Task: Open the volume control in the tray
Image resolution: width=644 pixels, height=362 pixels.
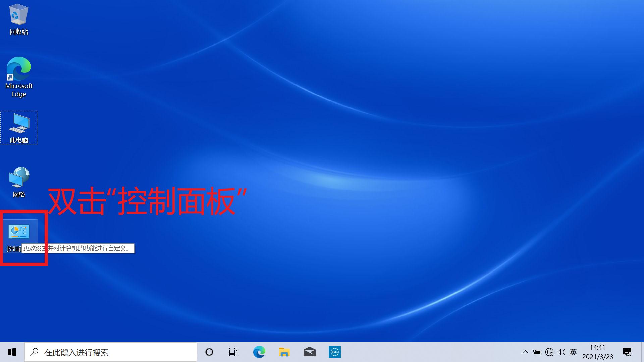Action: click(x=562, y=352)
